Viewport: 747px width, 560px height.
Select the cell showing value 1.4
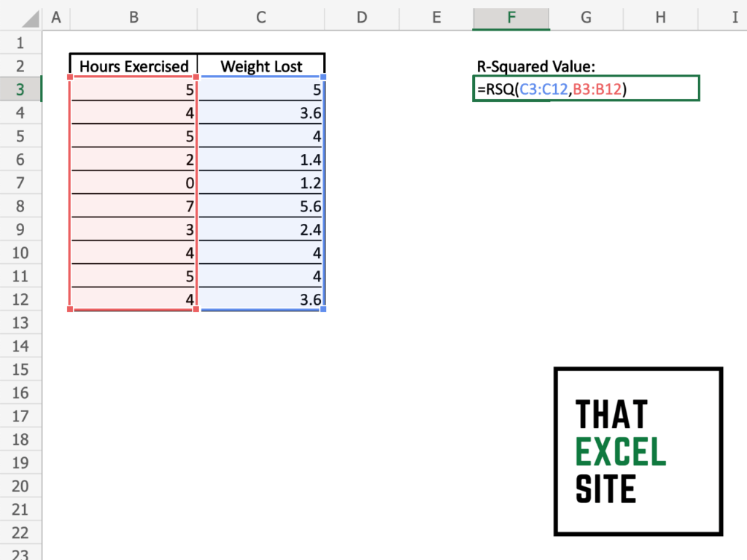pos(260,159)
